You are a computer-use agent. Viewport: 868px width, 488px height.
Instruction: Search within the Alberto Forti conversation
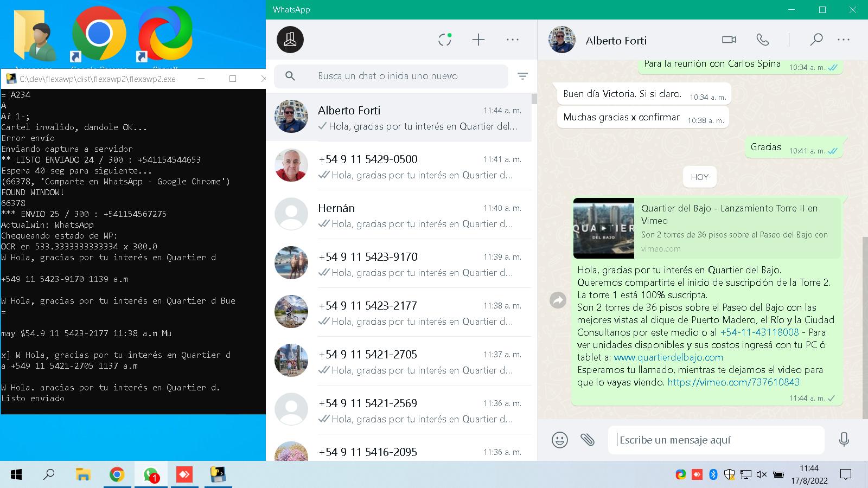[x=816, y=40]
